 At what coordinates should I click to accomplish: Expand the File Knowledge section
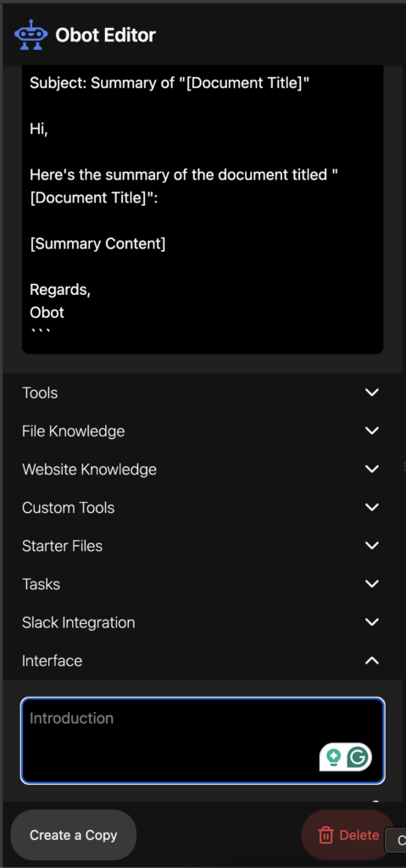pos(203,431)
